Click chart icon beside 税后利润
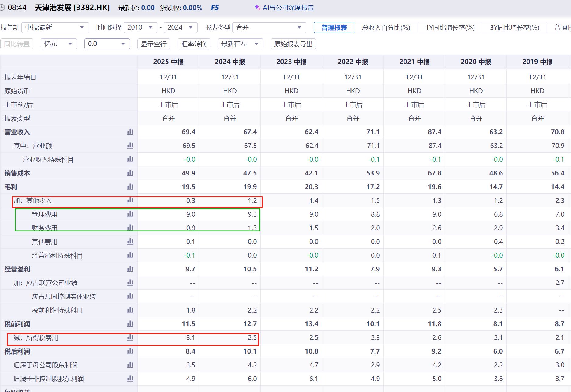Image resolution: width=571 pixels, height=392 pixels. (x=130, y=351)
